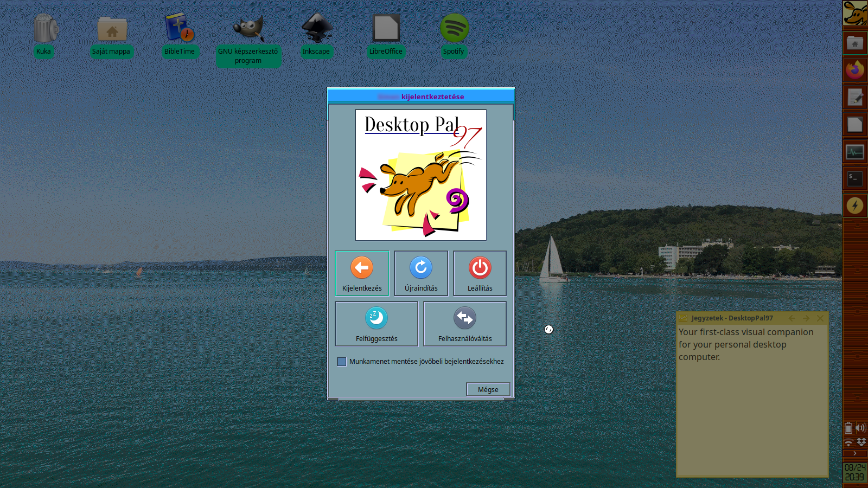Open the text editor launcher in panel
Image resolution: width=868 pixels, height=488 pixels.
pos(855,97)
